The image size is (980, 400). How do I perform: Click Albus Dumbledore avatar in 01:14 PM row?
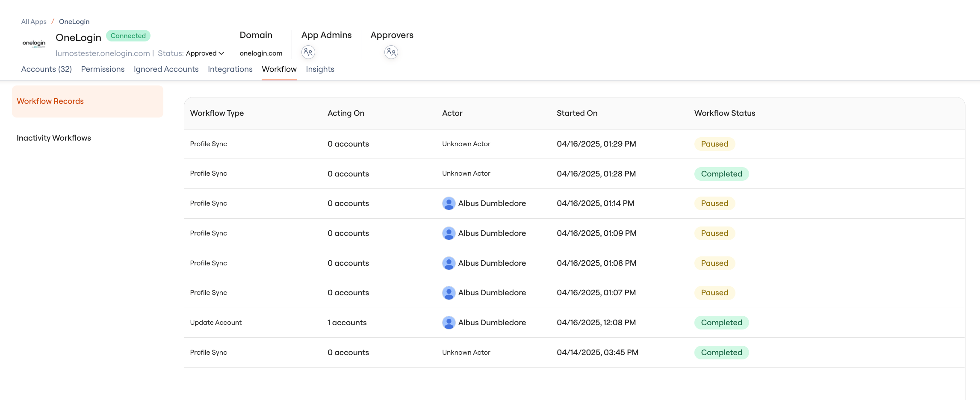(449, 203)
